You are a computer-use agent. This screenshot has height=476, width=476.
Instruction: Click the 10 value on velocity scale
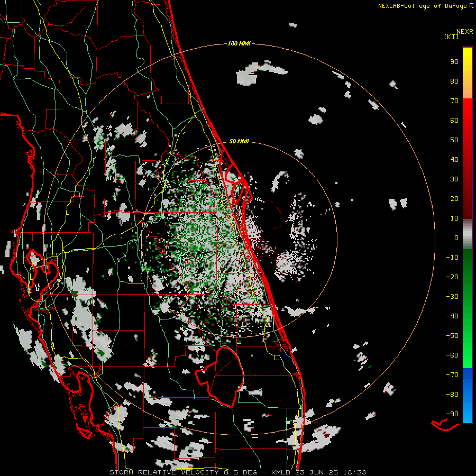pyautogui.click(x=454, y=218)
